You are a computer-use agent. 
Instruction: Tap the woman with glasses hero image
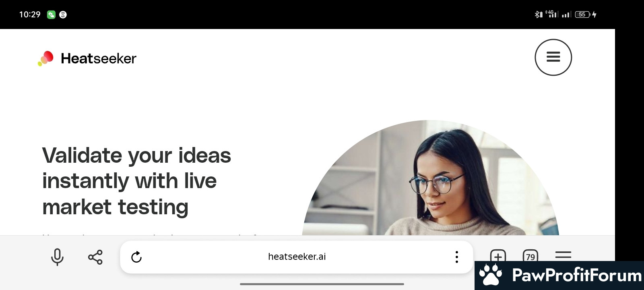[431, 178]
